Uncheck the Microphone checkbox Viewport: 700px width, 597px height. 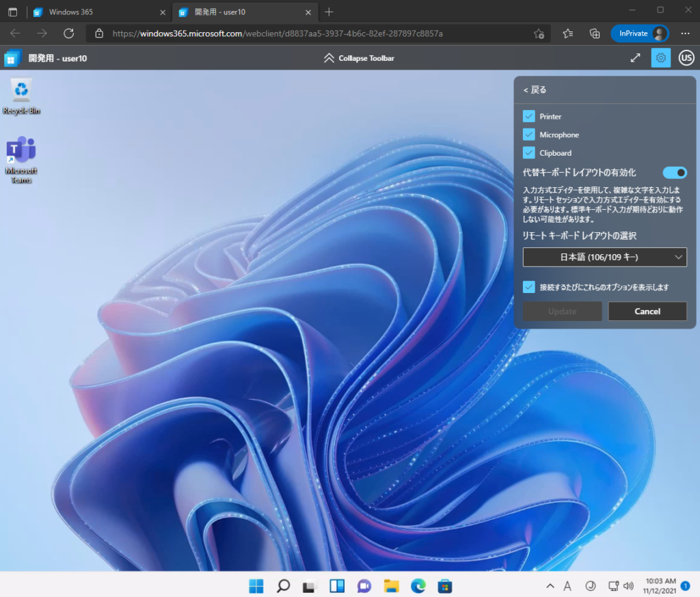[528, 135]
